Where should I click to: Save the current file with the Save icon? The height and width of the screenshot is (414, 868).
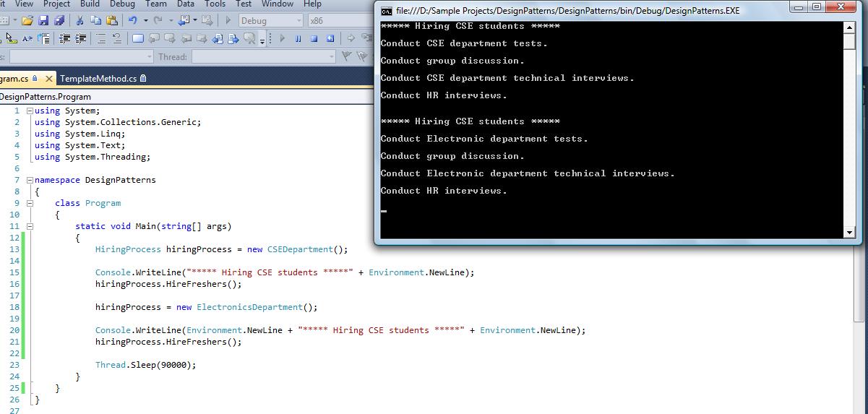tap(43, 21)
